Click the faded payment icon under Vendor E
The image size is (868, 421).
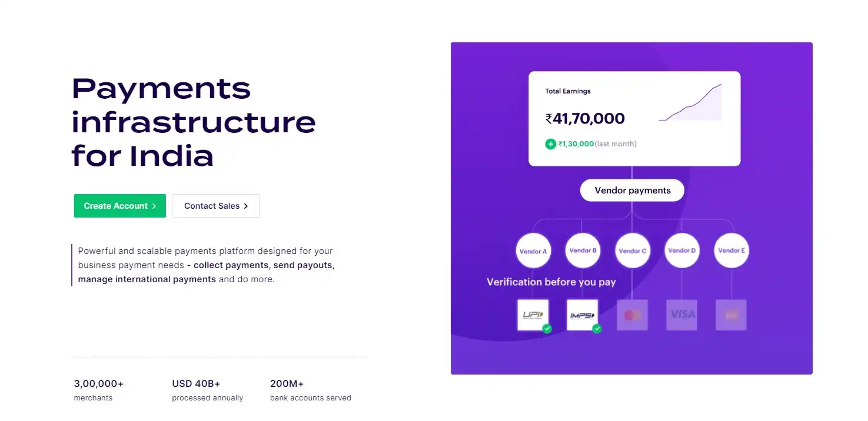point(731,315)
